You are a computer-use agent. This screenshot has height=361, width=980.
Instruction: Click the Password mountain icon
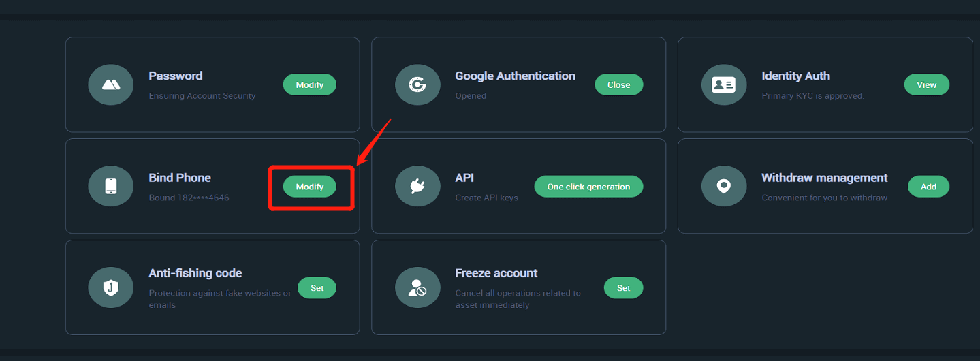click(x=111, y=84)
